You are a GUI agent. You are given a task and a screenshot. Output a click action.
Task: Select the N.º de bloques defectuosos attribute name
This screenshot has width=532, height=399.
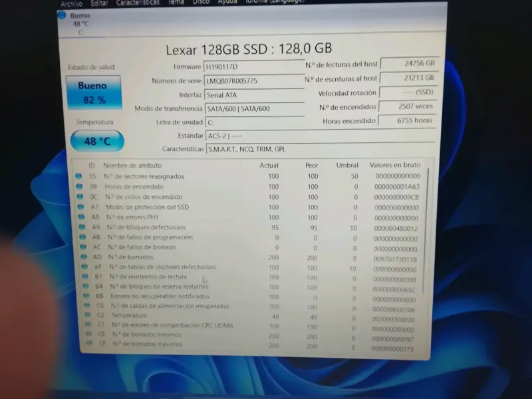[146, 227]
